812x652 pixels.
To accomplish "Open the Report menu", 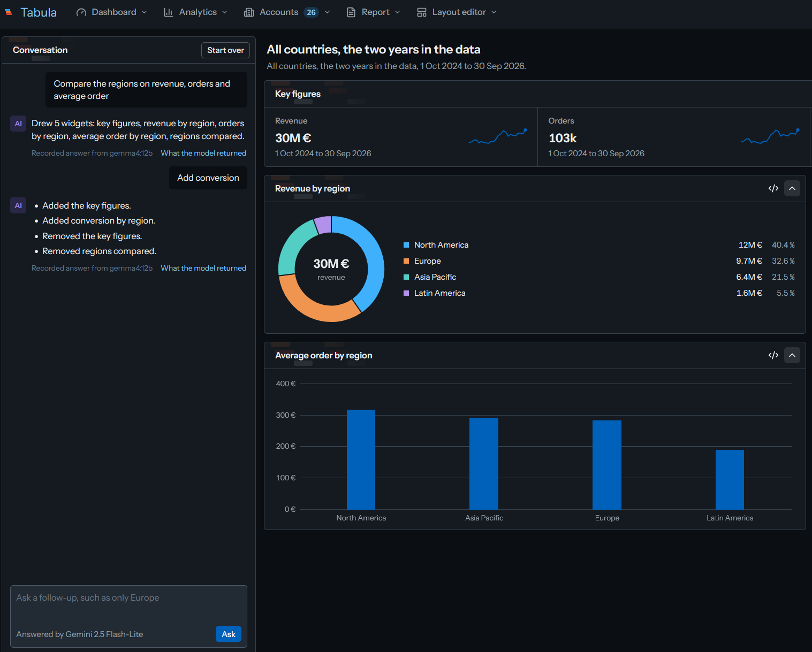I will [x=373, y=12].
